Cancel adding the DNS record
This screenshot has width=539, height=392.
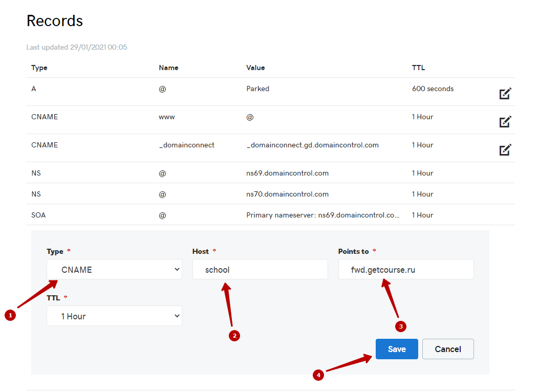[448, 349]
